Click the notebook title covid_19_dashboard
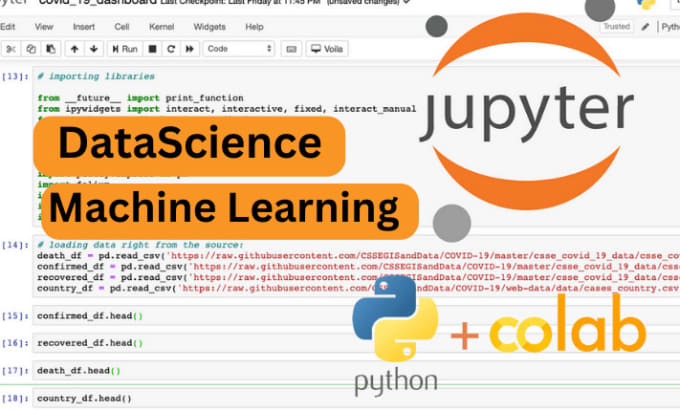Viewport: 680px width, 411px height. 98,2
